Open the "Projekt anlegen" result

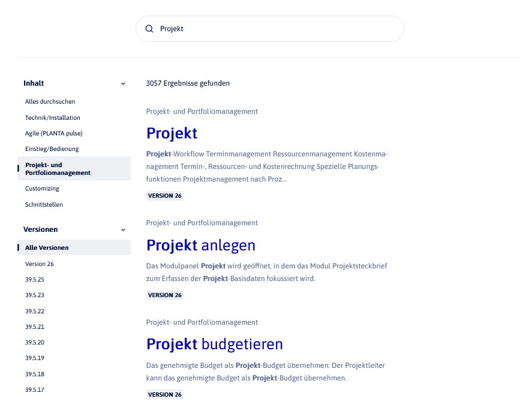pyautogui.click(x=201, y=245)
